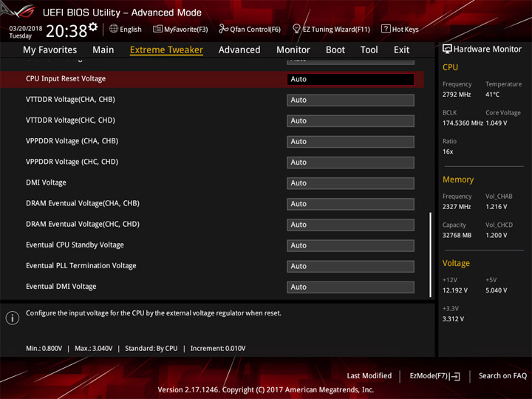Select CPU Input Reset Voltage label

click(x=66, y=79)
